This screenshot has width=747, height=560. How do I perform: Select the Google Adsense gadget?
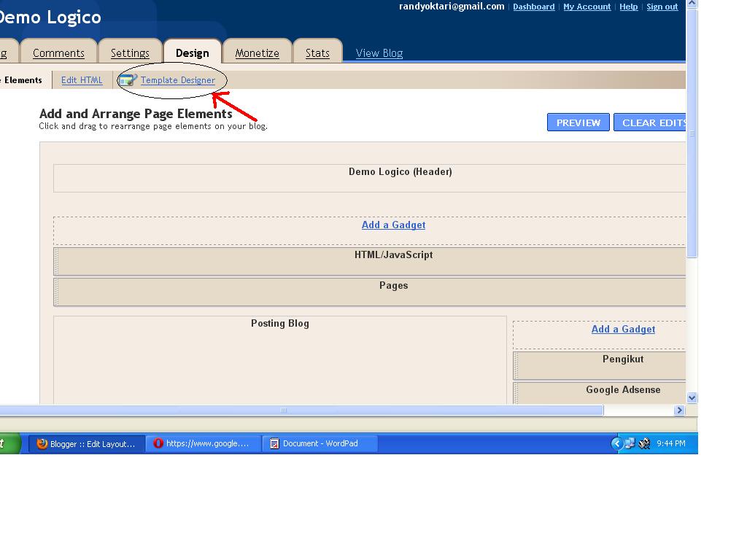(600, 393)
